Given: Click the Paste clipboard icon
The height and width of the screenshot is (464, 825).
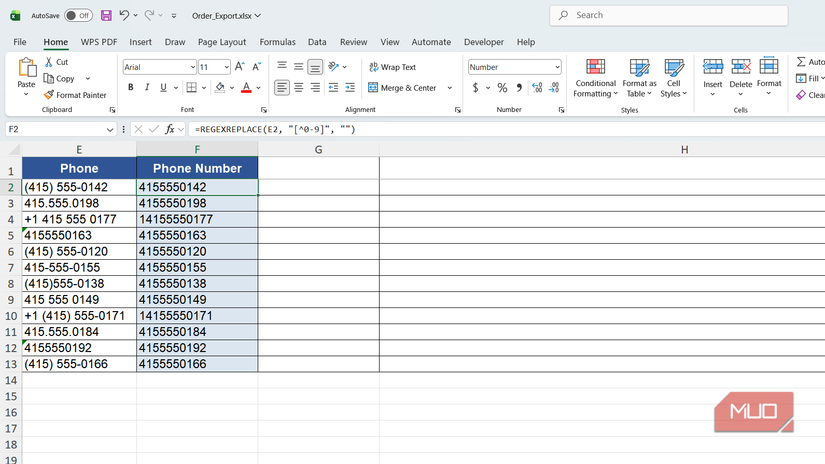Looking at the screenshot, I should click(x=26, y=68).
